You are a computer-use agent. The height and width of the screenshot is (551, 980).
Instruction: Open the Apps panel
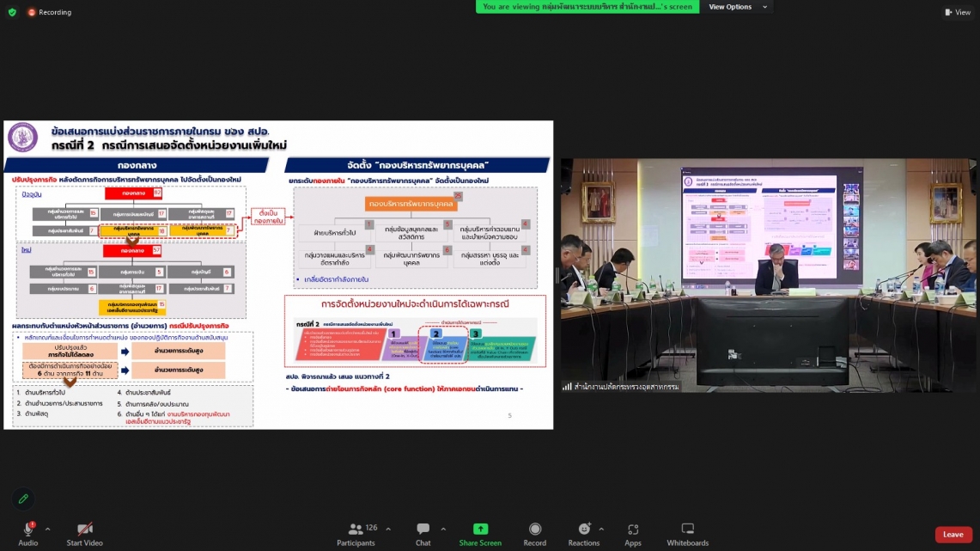[x=632, y=534]
